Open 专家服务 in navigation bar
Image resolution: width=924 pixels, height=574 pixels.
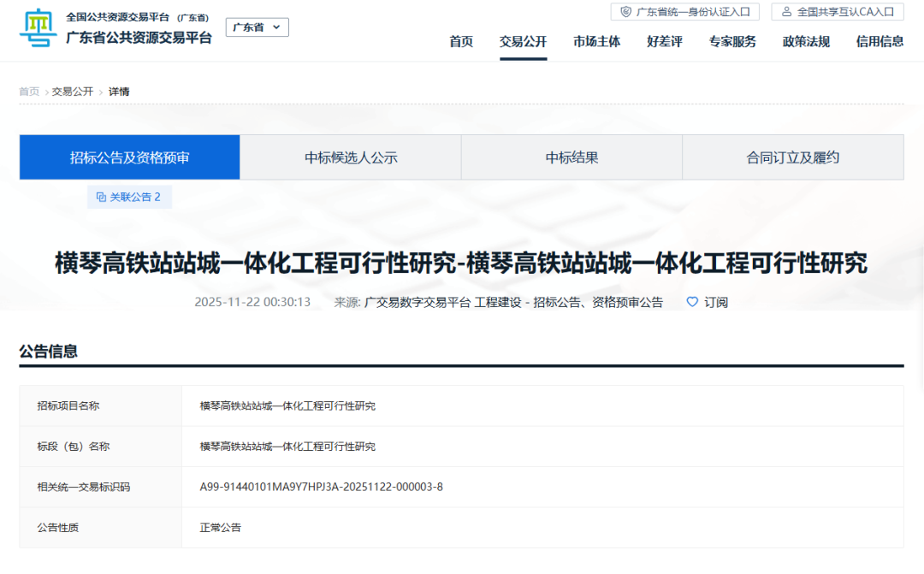tap(732, 41)
